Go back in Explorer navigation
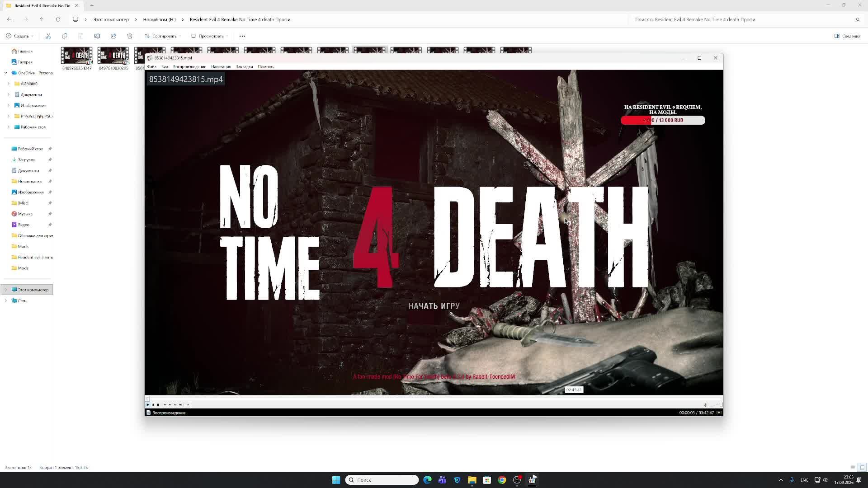The height and width of the screenshot is (488, 868). coord(9,19)
